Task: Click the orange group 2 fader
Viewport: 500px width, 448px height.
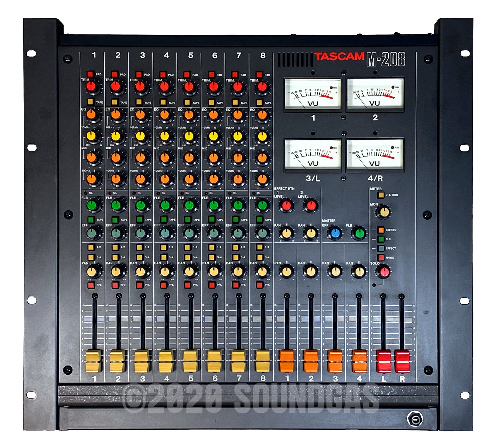Action: click(x=311, y=361)
